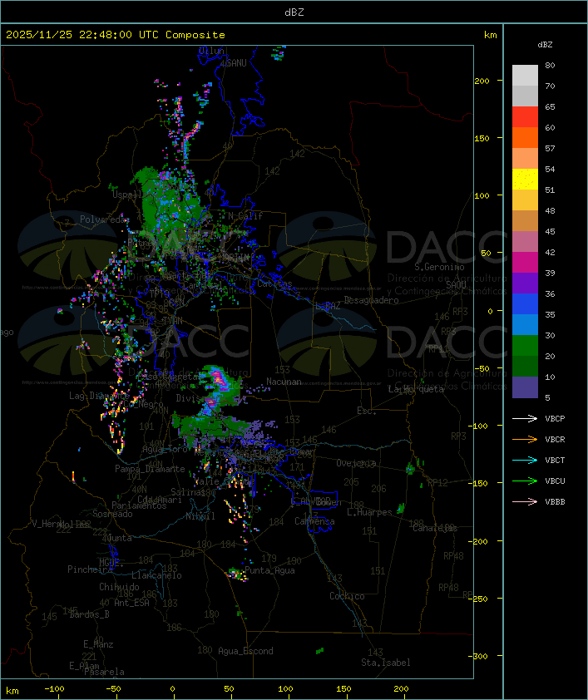Click the green VBCU arrow icon
The image size is (588, 700).
[x=525, y=481]
